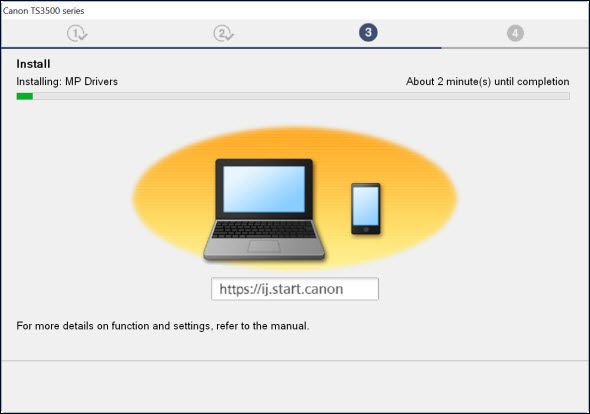Click the laptop illustration
The height and width of the screenshot is (414, 590).
[264, 210]
